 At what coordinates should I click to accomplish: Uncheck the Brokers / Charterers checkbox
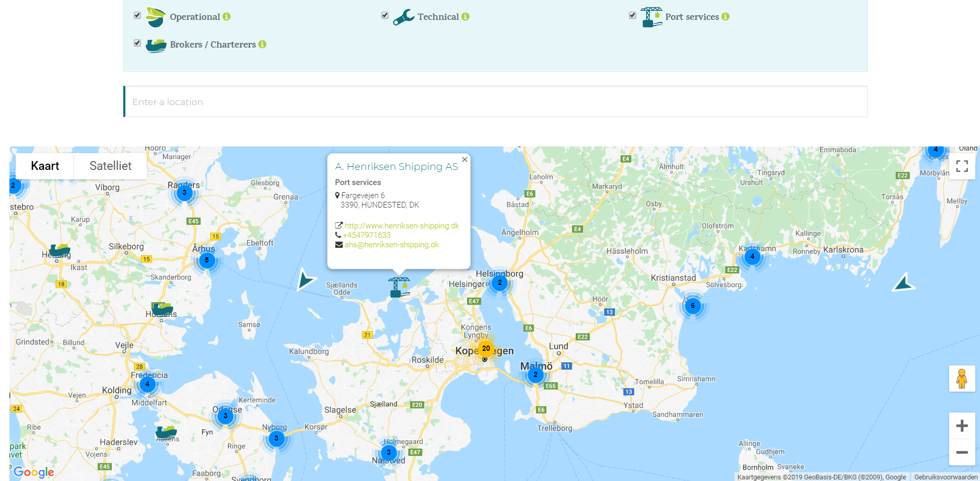click(x=137, y=43)
